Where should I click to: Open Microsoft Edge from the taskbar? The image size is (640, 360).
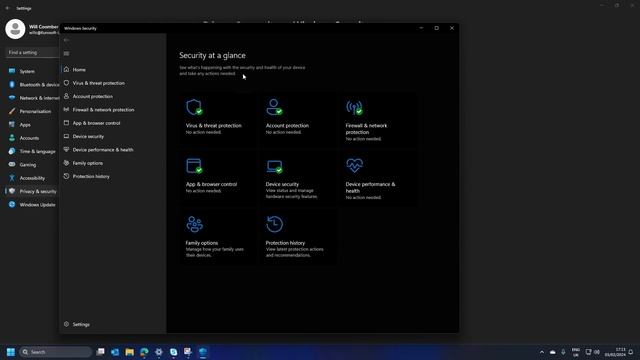144,352
